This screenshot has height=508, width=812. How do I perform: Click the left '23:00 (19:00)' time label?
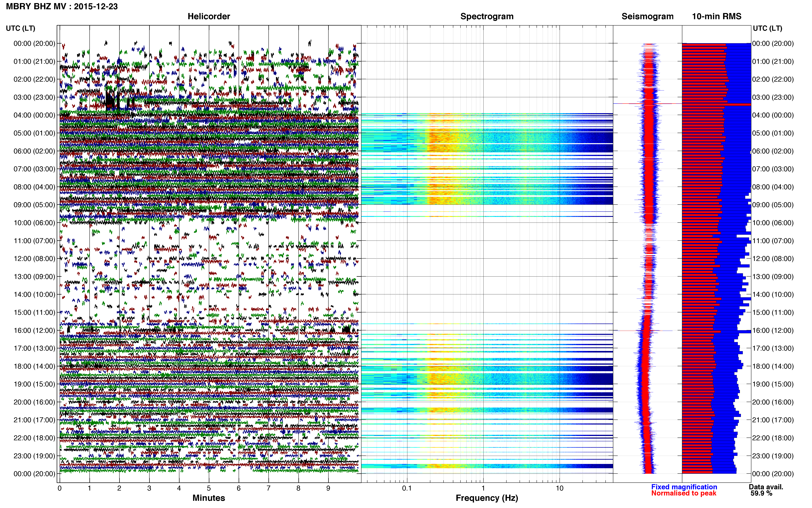pos(34,456)
